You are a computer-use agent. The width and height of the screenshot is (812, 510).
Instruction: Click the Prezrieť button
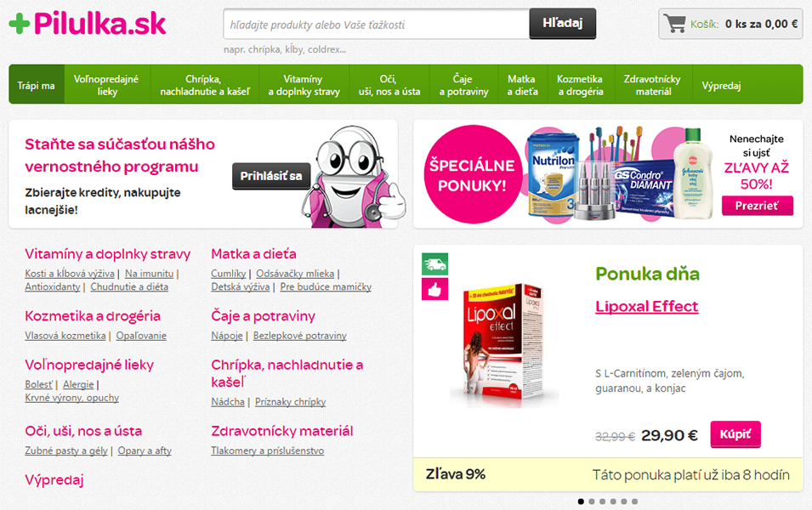coord(757,206)
